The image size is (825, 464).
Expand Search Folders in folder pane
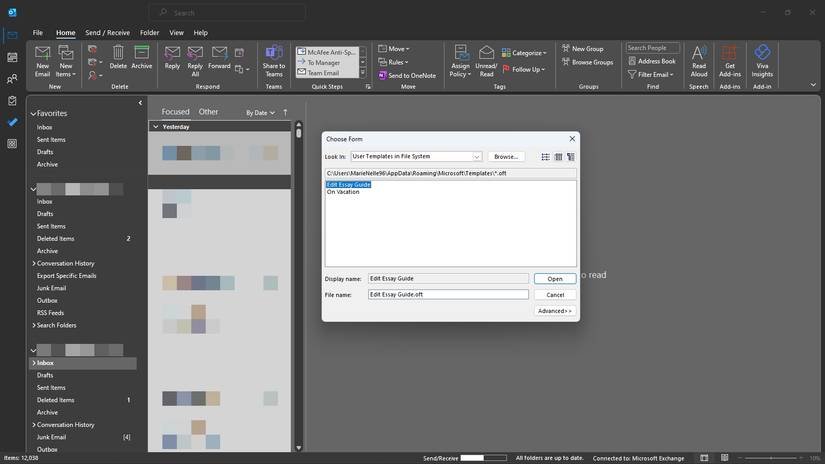tap(34, 325)
